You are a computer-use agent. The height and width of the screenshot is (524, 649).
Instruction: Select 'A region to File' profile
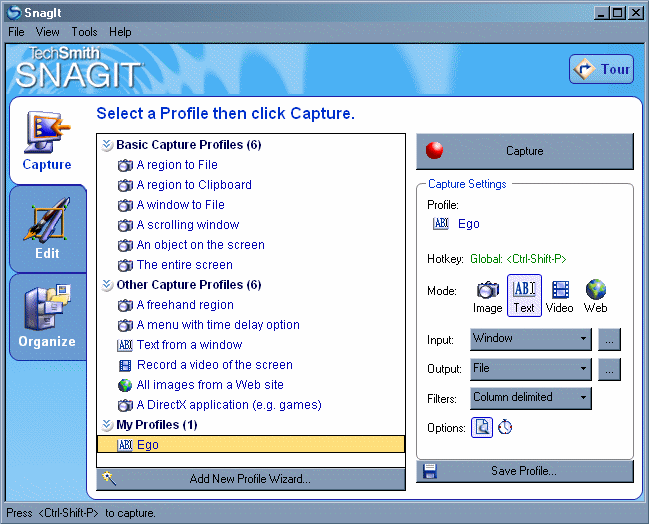pyautogui.click(x=177, y=165)
